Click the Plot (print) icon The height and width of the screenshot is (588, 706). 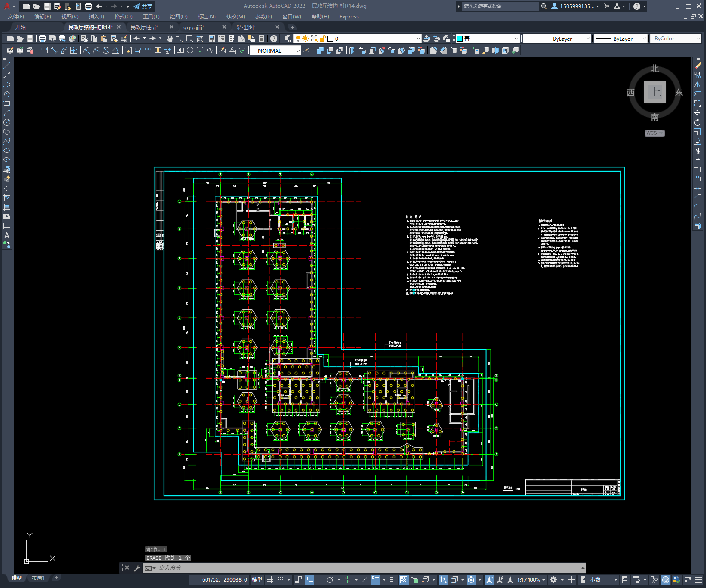42,39
